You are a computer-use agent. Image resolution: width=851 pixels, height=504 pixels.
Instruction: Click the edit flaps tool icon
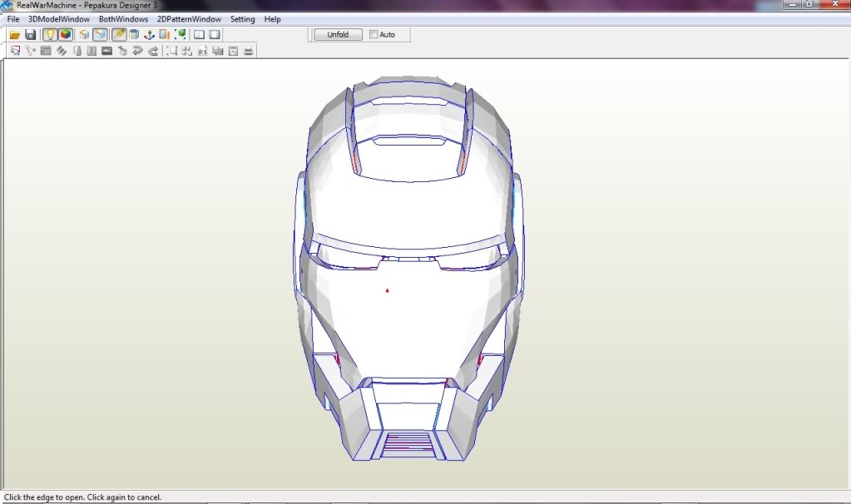(x=46, y=51)
